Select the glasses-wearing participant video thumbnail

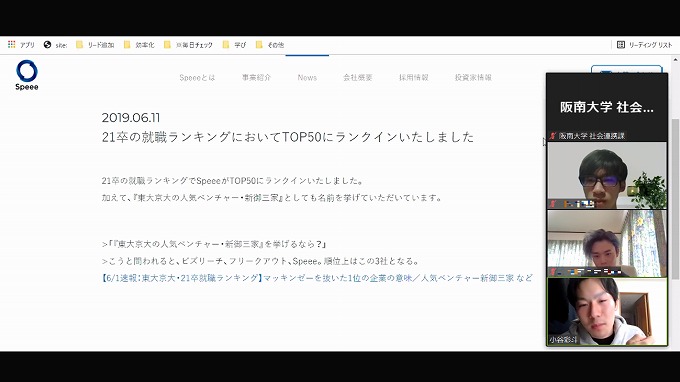(x=607, y=176)
